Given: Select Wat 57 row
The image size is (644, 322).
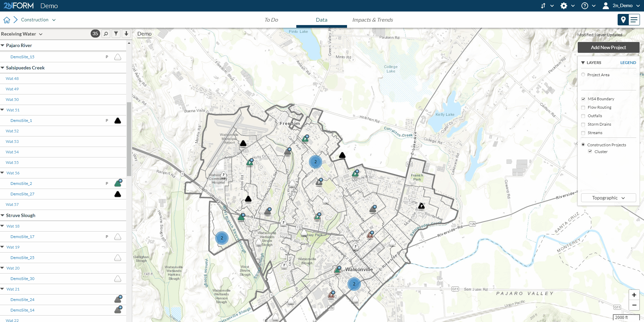Looking at the screenshot, I should point(63,205).
